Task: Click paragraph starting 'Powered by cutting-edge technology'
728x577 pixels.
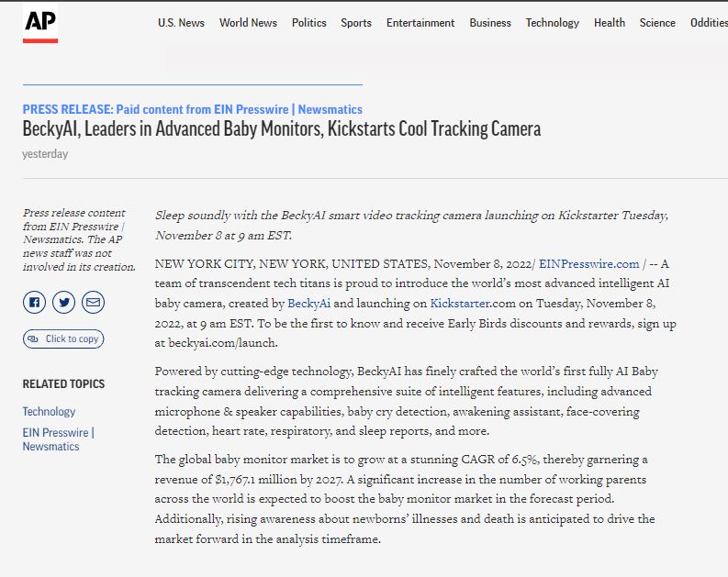Action: (407, 401)
